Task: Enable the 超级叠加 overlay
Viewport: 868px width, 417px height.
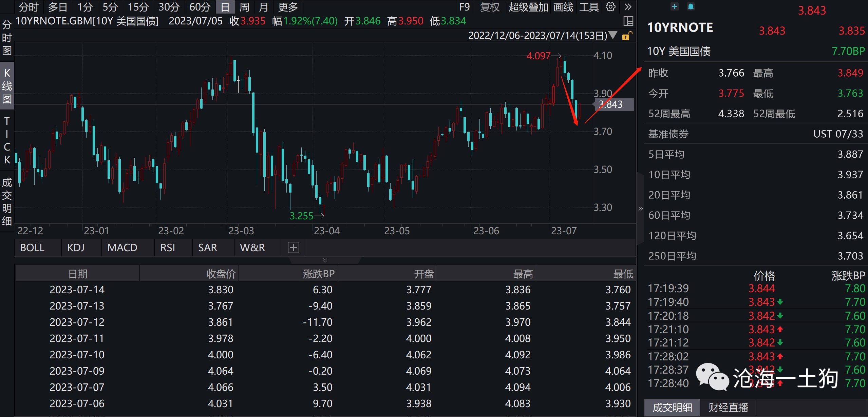Action: (528, 7)
